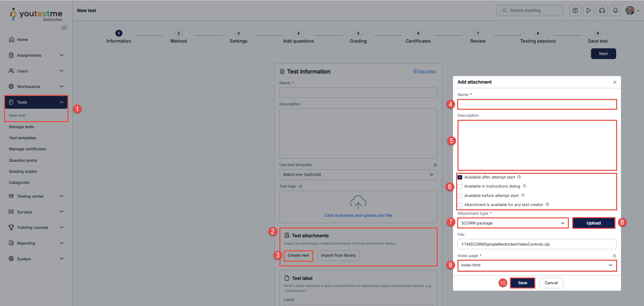This screenshot has width=644, height=306.
Task: Open the notifications bell
Action: 615,10
